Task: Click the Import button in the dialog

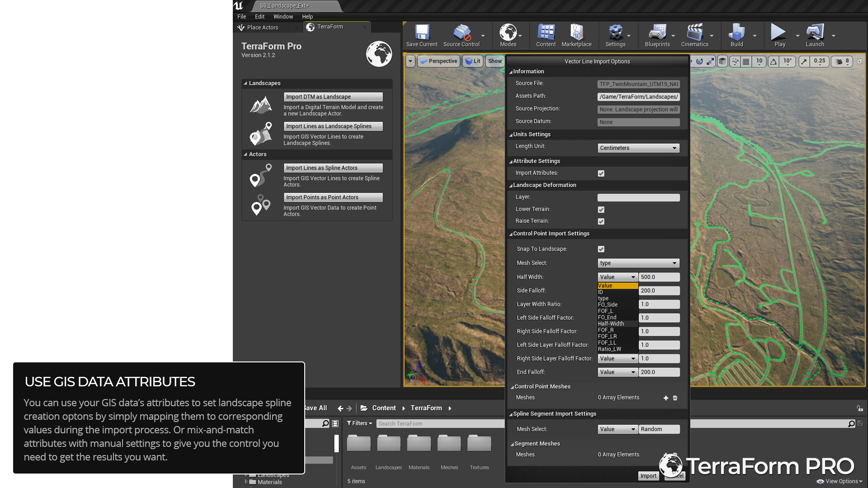Action: click(648, 476)
